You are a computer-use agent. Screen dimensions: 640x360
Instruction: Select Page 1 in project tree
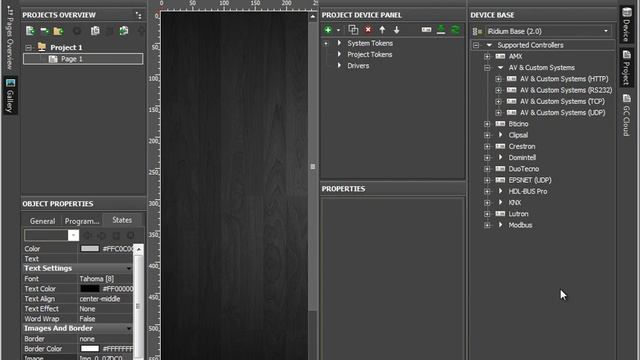click(83, 59)
